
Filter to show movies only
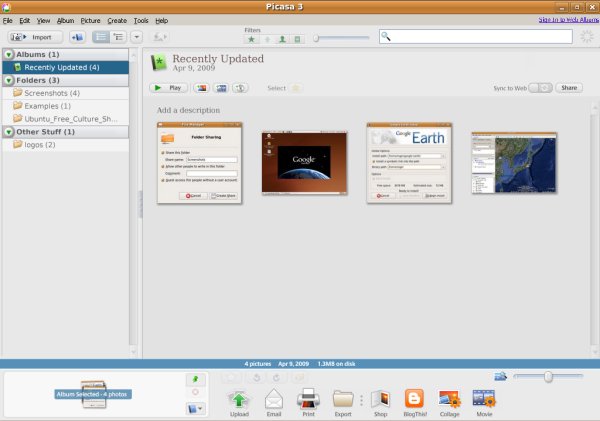tap(297, 39)
